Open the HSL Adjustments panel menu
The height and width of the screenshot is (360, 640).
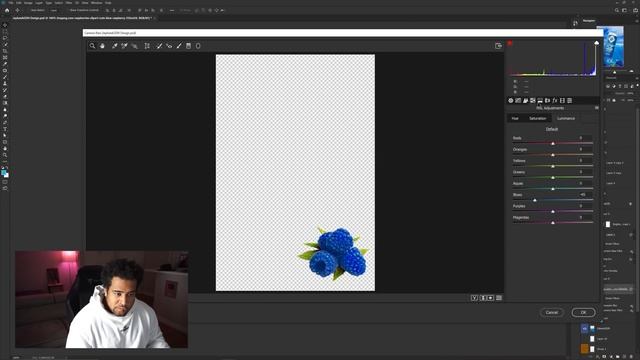pyautogui.click(x=597, y=108)
